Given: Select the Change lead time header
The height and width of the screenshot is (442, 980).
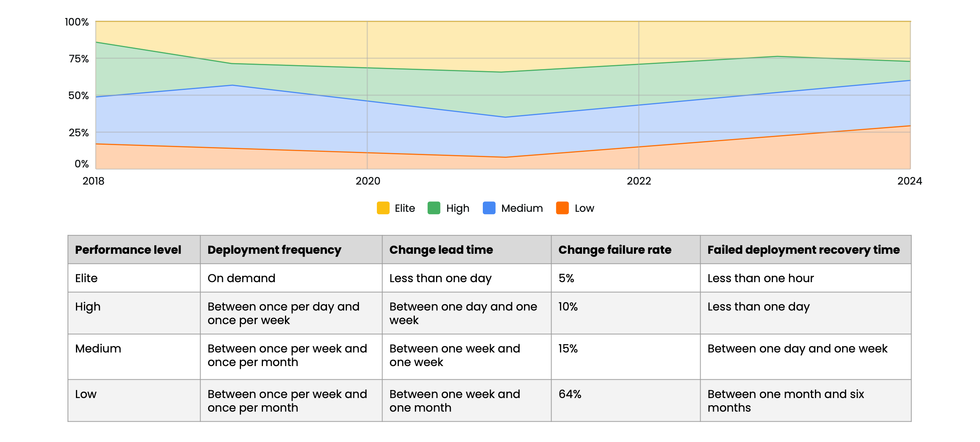Looking at the screenshot, I should click(x=441, y=250).
